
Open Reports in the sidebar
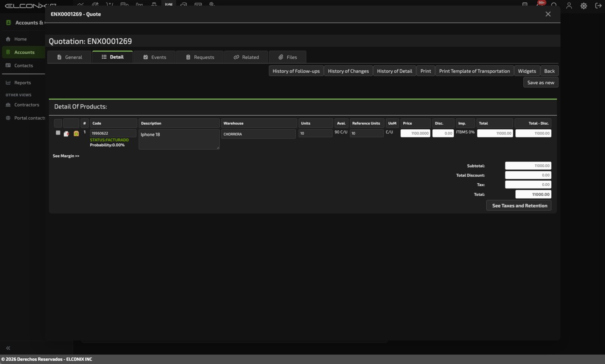(23, 82)
